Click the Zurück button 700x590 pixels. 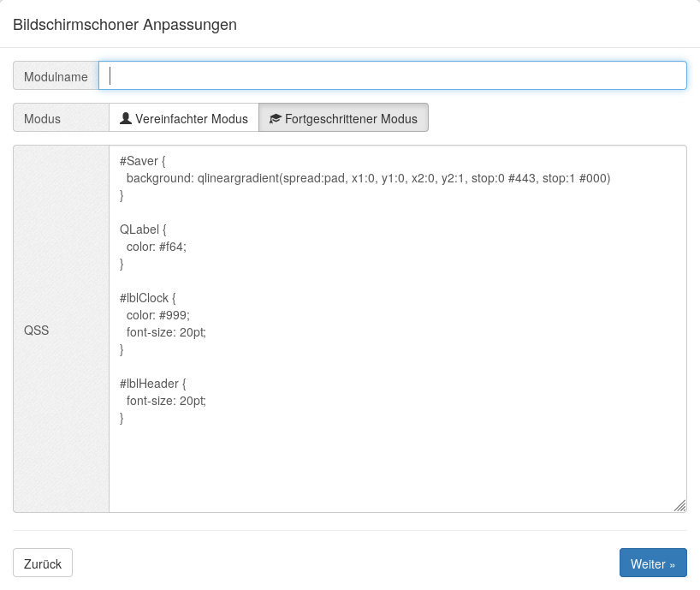click(42, 563)
